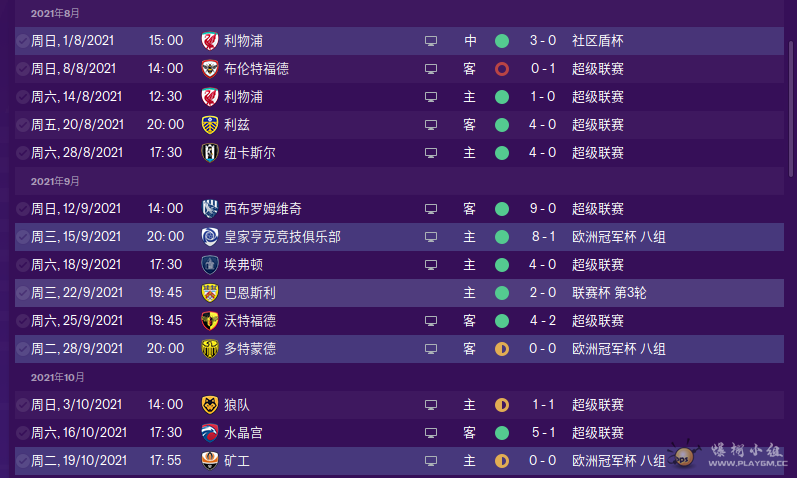Toggle the checkmark for the 20/8/2021 Leeds match

22,125
